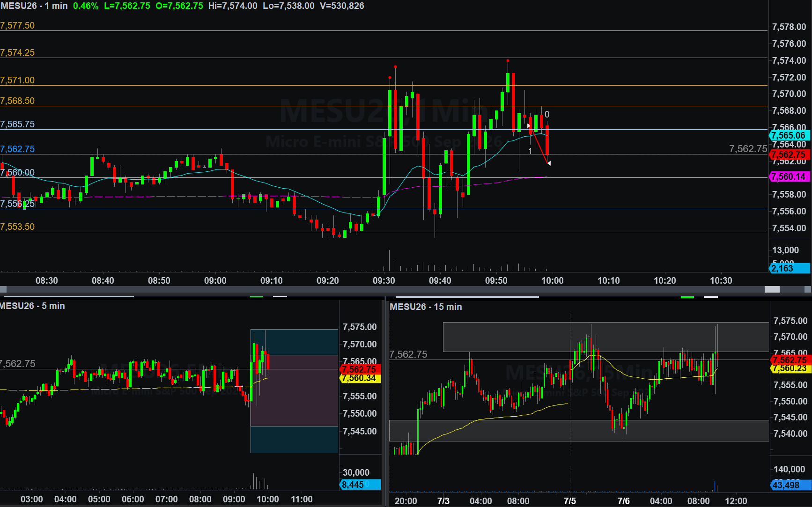Click the 2,163 volume tag on 1 min chart
Image resolution: width=812 pixels, height=507 pixels.
(x=790, y=268)
